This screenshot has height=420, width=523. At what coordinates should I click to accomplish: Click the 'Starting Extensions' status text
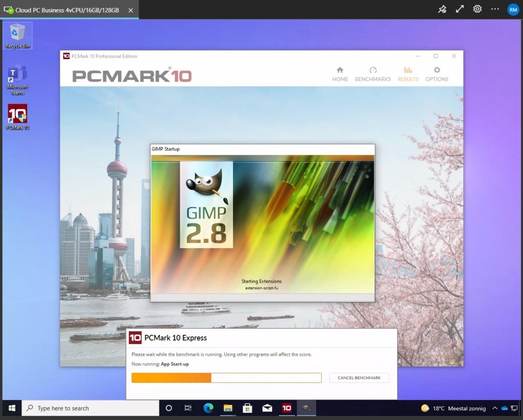pyautogui.click(x=261, y=281)
